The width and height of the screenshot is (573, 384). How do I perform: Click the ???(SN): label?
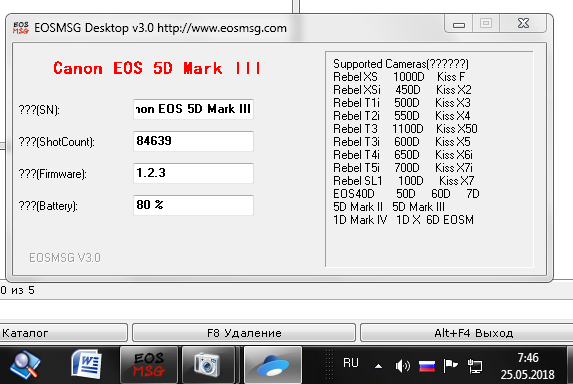[39, 110]
